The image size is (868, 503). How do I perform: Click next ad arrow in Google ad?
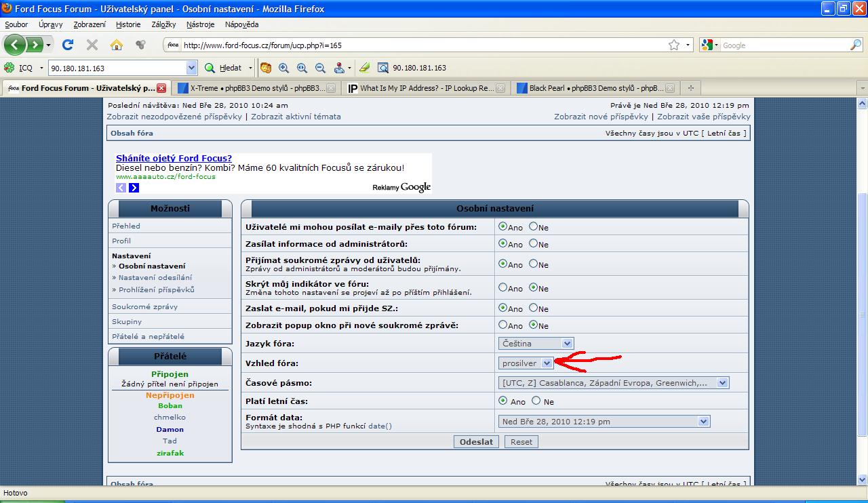134,188
